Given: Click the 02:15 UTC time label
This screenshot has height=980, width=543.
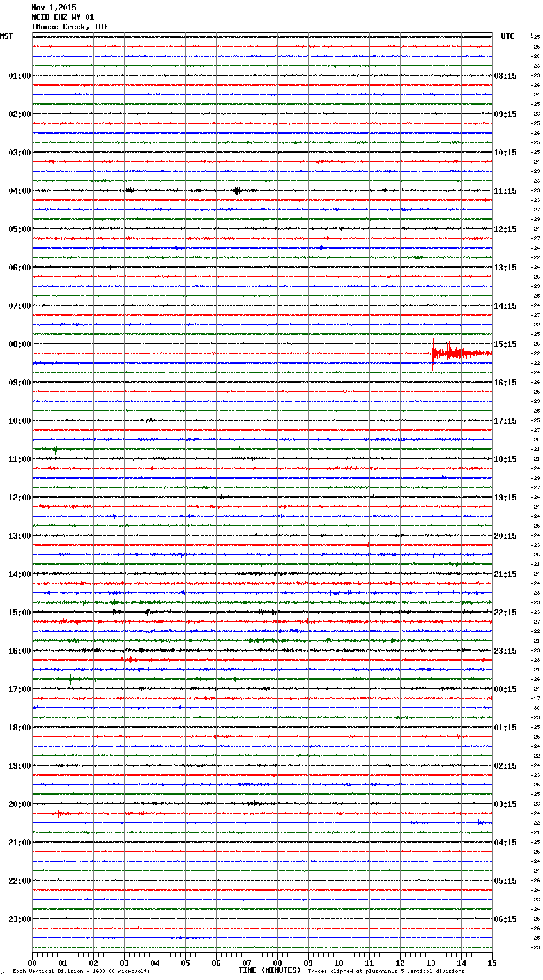Looking at the screenshot, I should click(x=505, y=766).
